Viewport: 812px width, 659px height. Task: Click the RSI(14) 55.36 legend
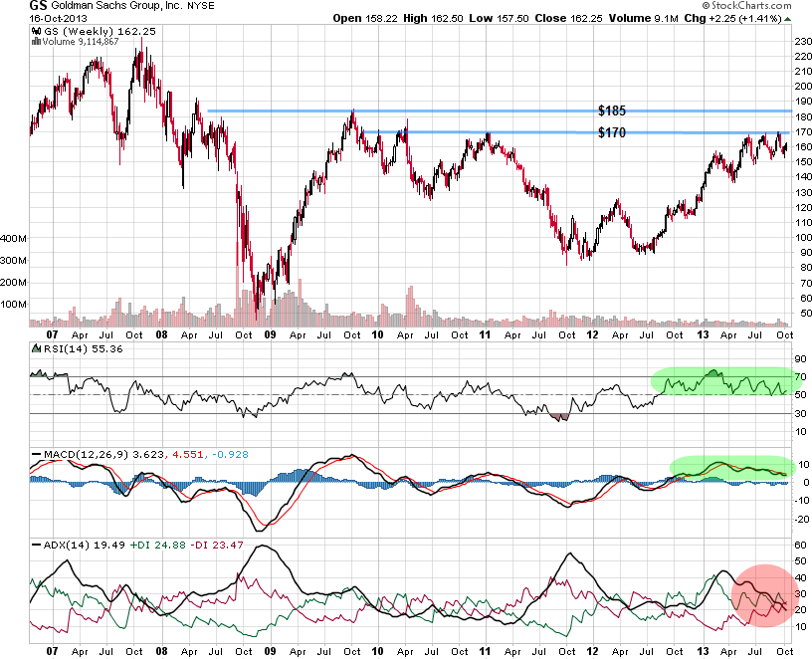click(84, 349)
